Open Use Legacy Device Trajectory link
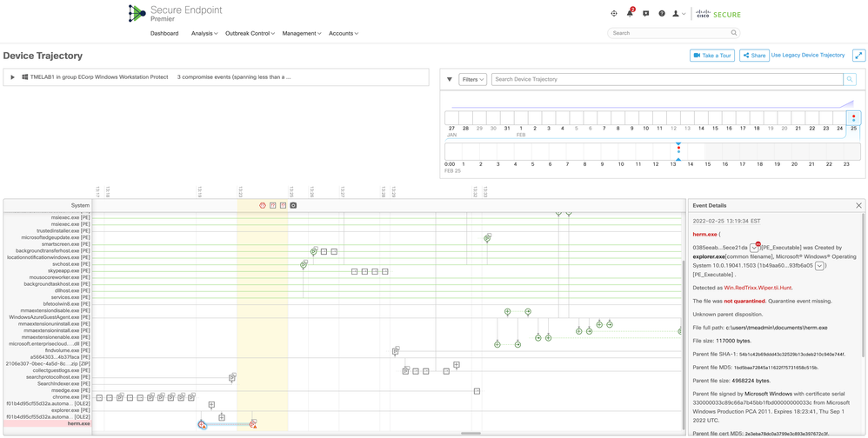The height and width of the screenshot is (438, 868). coord(808,55)
